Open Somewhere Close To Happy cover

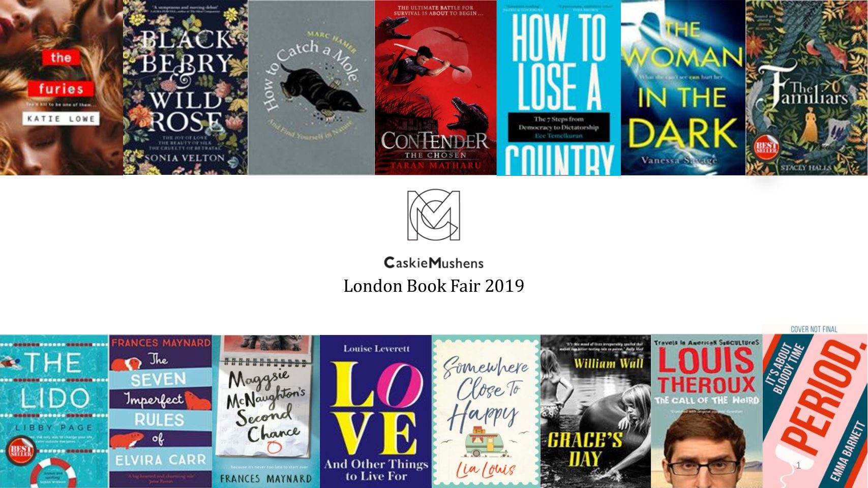pyautogui.click(x=486, y=411)
